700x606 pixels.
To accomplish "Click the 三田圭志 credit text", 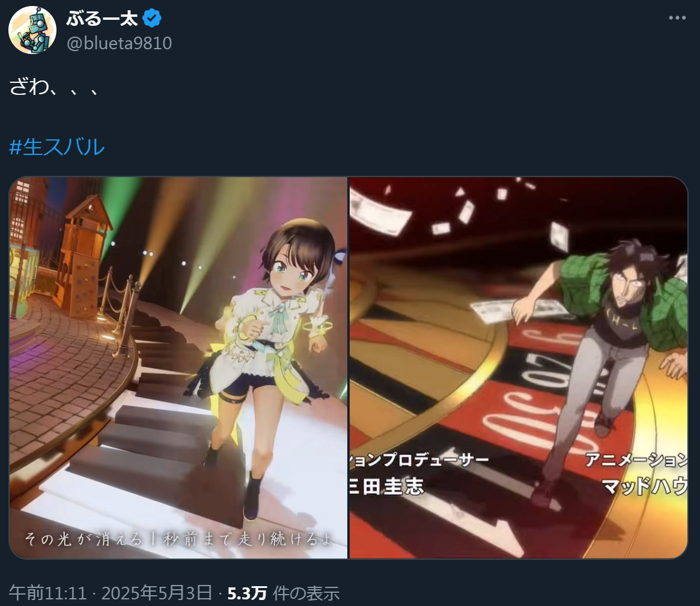I will [386, 486].
